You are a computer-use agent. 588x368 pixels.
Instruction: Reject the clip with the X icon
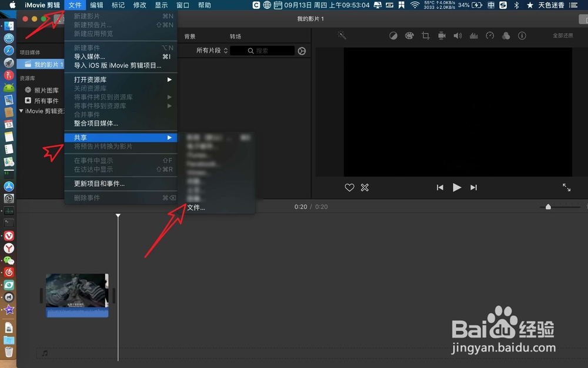[365, 187]
